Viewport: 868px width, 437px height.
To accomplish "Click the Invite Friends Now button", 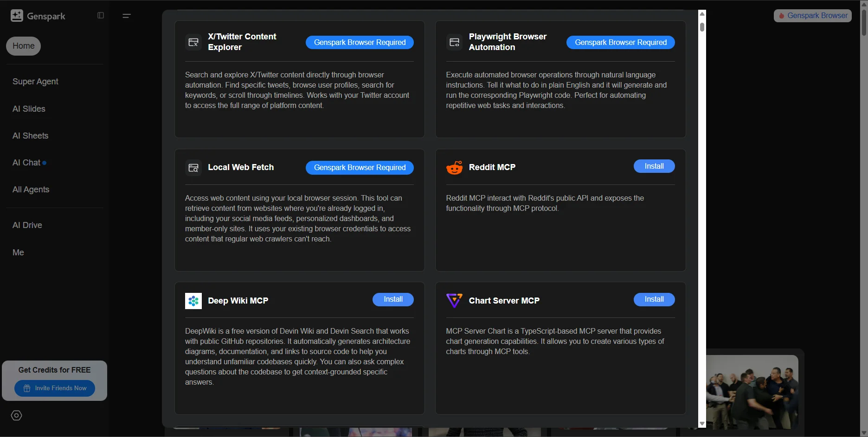I will (x=55, y=388).
